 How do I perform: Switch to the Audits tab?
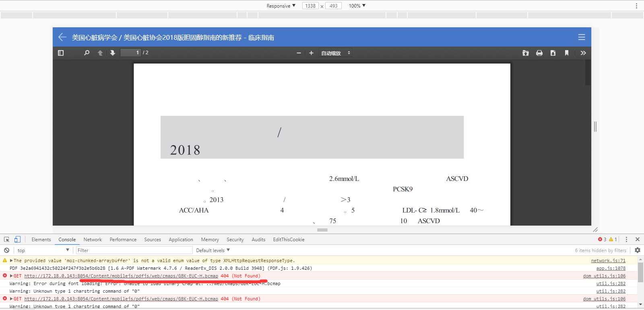258,240
